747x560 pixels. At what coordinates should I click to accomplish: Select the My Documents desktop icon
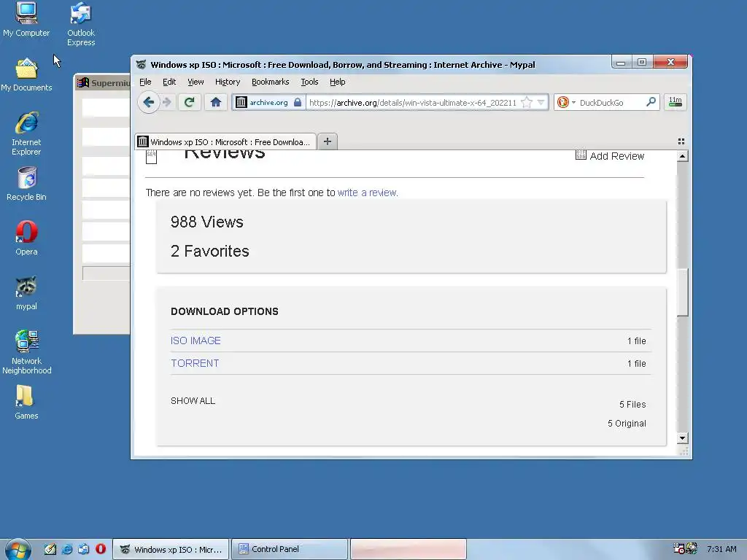point(26,75)
